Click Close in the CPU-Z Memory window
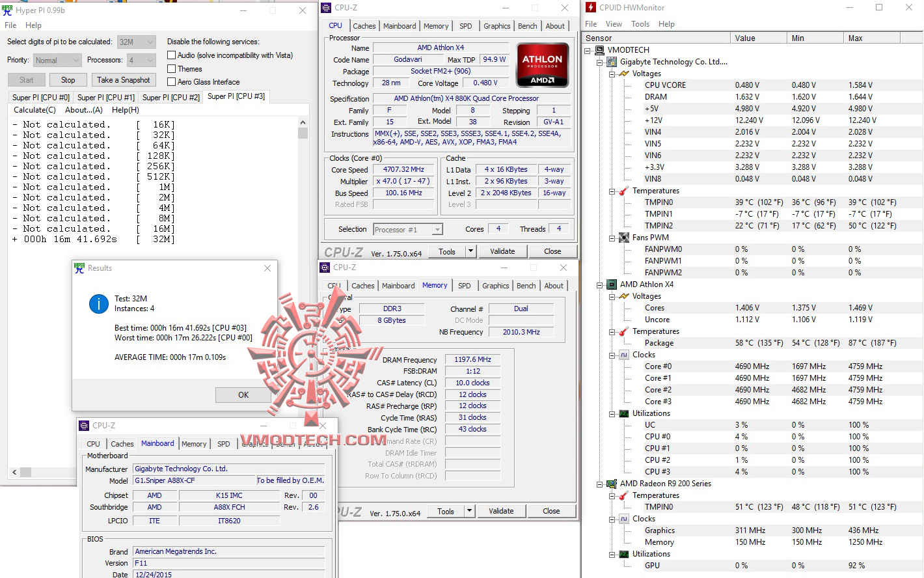This screenshot has height=578, width=924. (x=551, y=511)
